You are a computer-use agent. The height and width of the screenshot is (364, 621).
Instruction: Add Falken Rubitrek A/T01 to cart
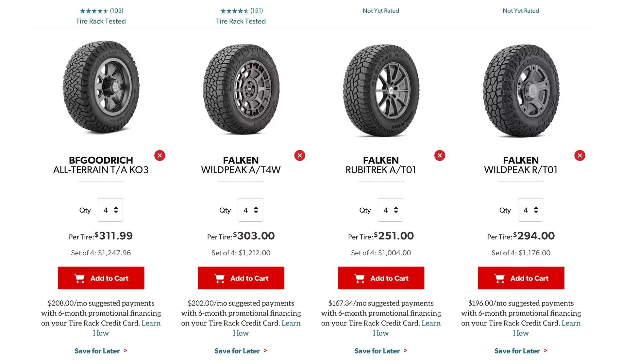pyautogui.click(x=381, y=278)
